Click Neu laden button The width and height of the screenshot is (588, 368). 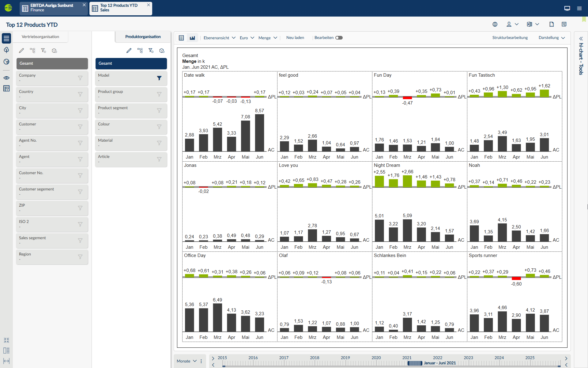coord(295,38)
